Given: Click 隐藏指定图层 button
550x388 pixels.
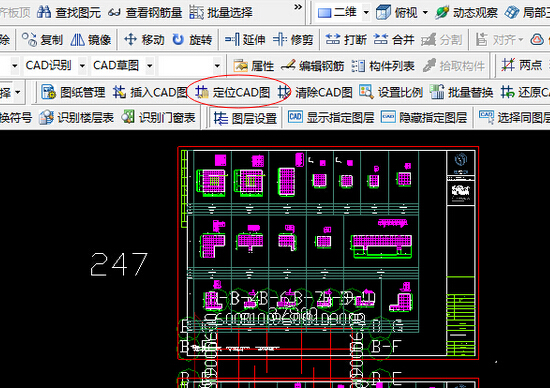Looking at the screenshot, I should 424,117.
